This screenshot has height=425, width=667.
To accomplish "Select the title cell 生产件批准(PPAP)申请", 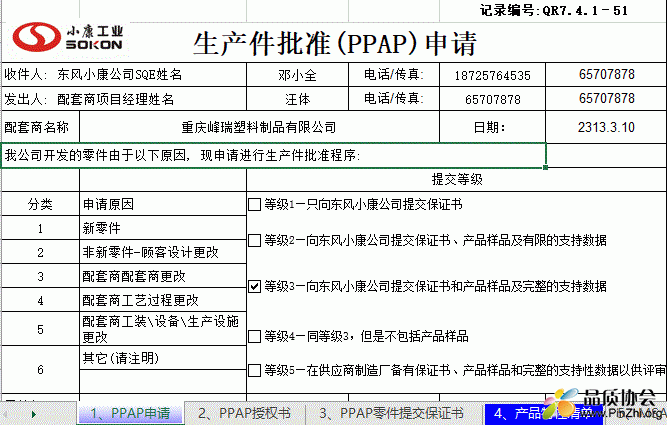I will tap(335, 43).
